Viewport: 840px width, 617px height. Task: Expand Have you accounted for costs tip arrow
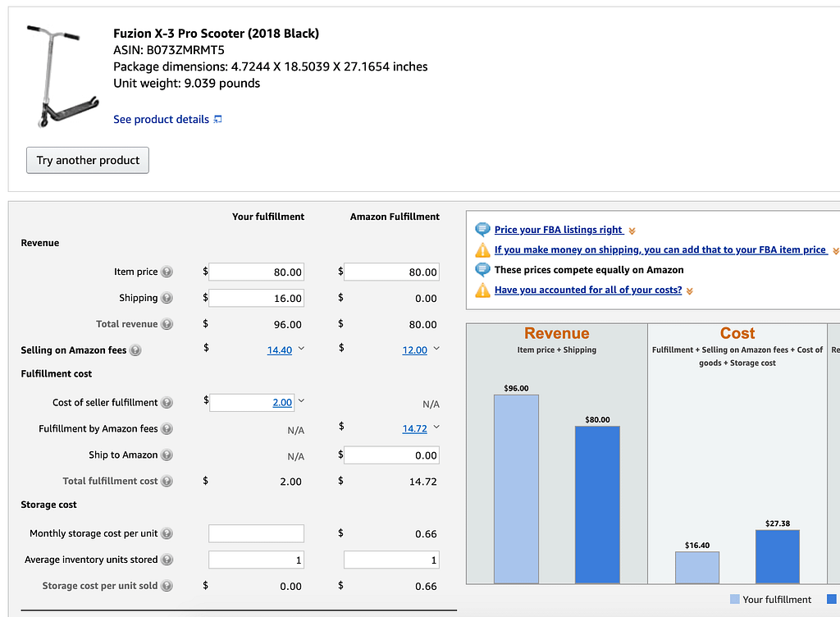690,290
